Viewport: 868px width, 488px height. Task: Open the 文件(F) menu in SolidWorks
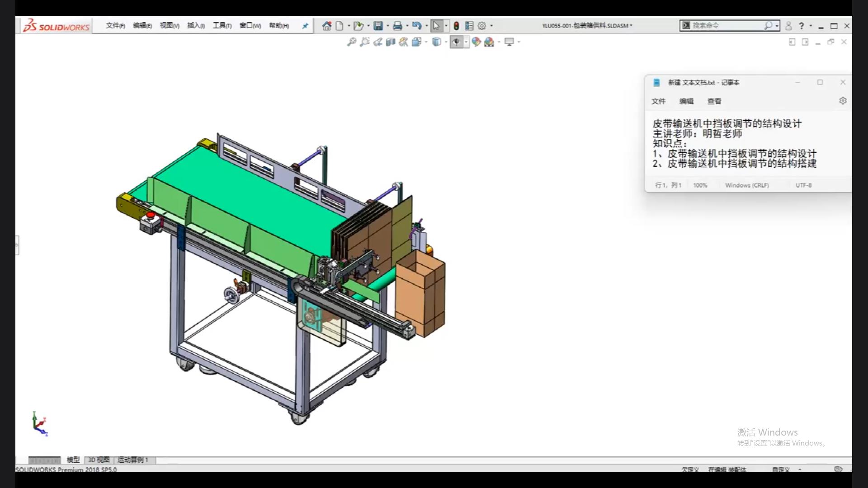click(115, 26)
